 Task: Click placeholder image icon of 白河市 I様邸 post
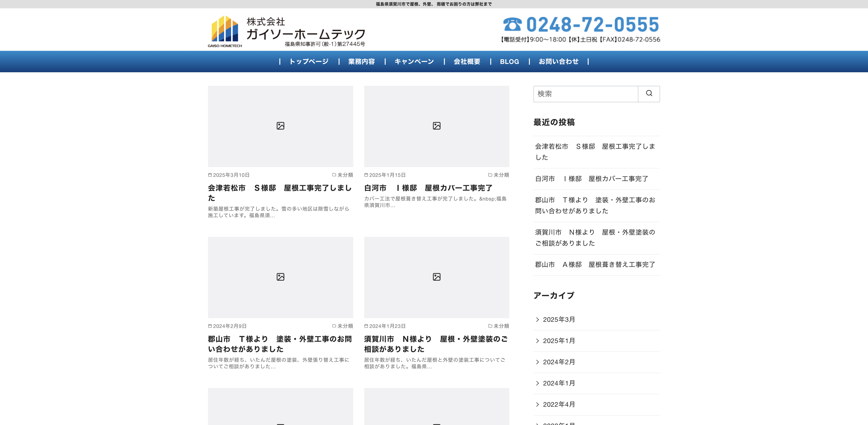pyautogui.click(x=436, y=126)
